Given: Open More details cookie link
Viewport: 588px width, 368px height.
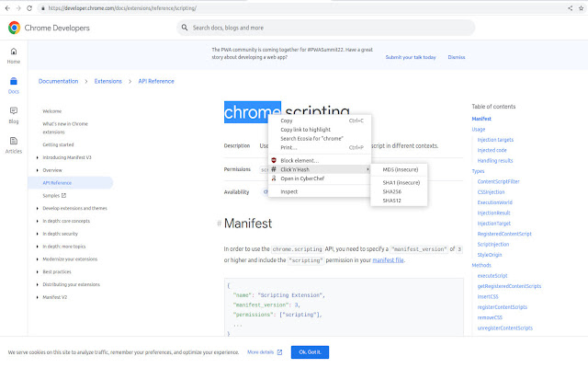Looking at the screenshot, I should pyautogui.click(x=261, y=352).
